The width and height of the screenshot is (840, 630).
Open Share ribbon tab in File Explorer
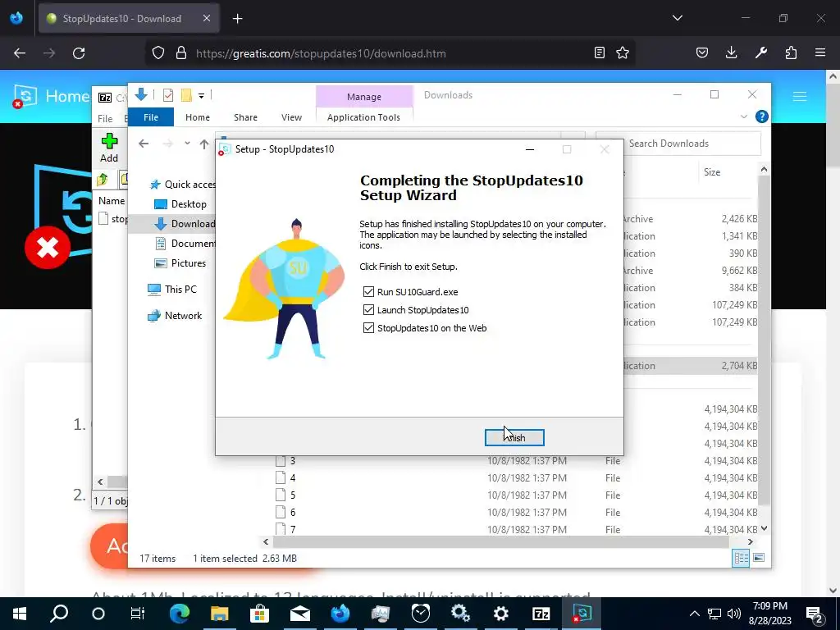pyautogui.click(x=245, y=116)
